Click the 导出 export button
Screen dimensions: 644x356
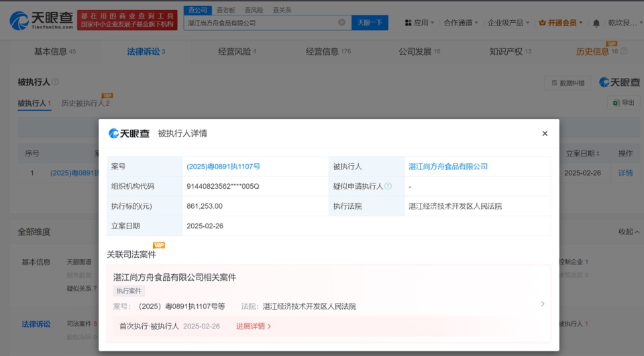(x=623, y=102)
